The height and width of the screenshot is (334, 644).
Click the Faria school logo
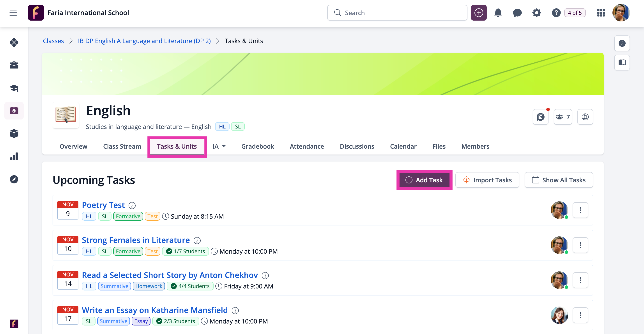click(x=36, y=13)
